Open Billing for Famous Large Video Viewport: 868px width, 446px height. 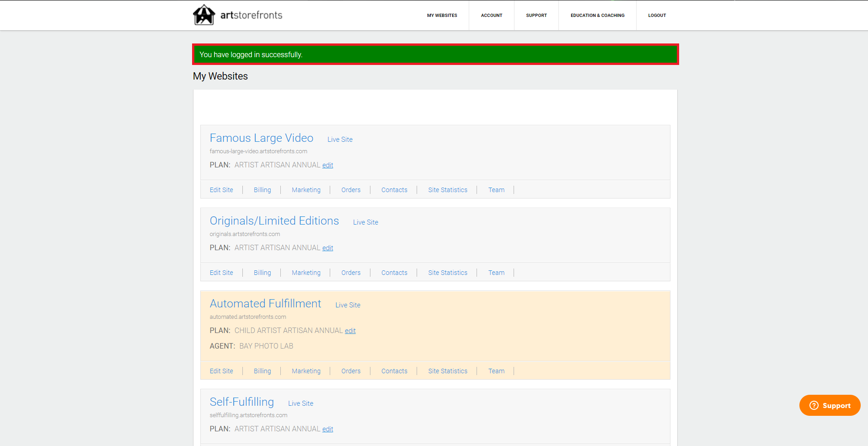pyautogui.click(x=262, y=189)
